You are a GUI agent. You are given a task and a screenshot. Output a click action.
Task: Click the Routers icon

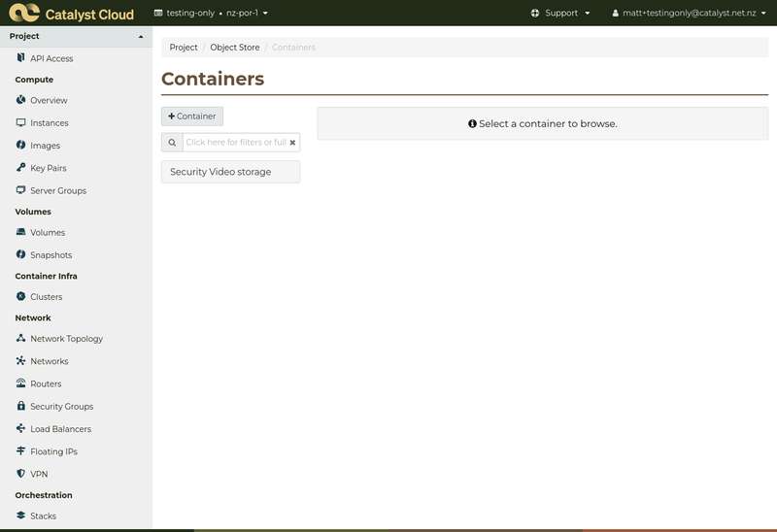pyautogui.click(x=20, y=382)
